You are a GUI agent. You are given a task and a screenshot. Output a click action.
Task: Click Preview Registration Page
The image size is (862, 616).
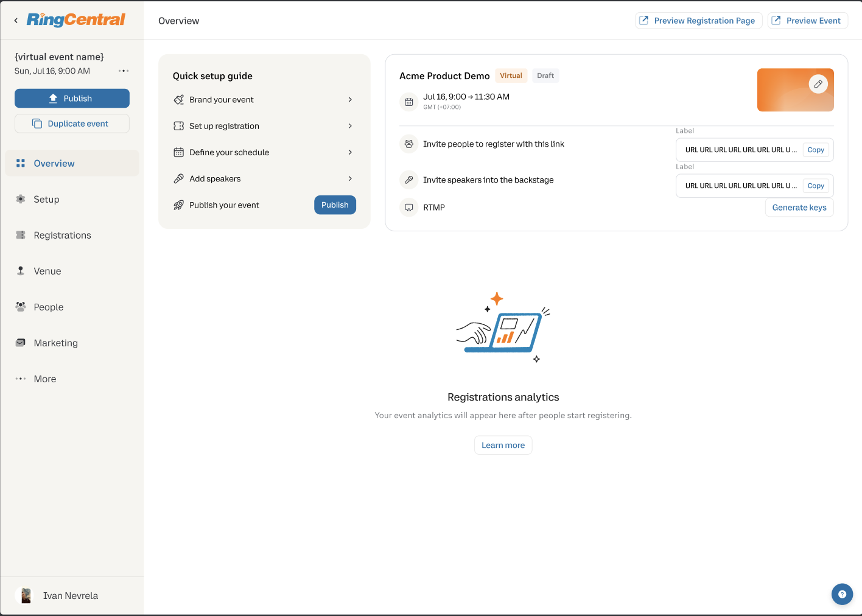tap(698, 20)
